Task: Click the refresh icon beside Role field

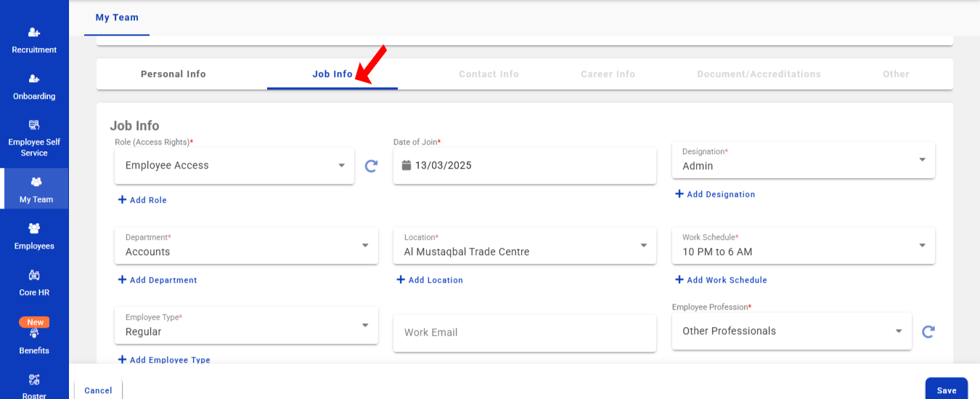Action: coord(371,166)
